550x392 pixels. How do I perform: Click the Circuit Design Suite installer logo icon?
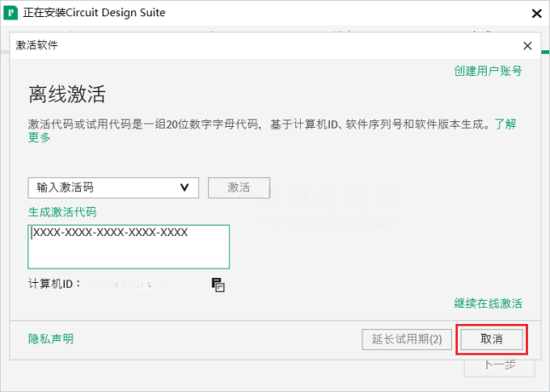coord(11,13)
